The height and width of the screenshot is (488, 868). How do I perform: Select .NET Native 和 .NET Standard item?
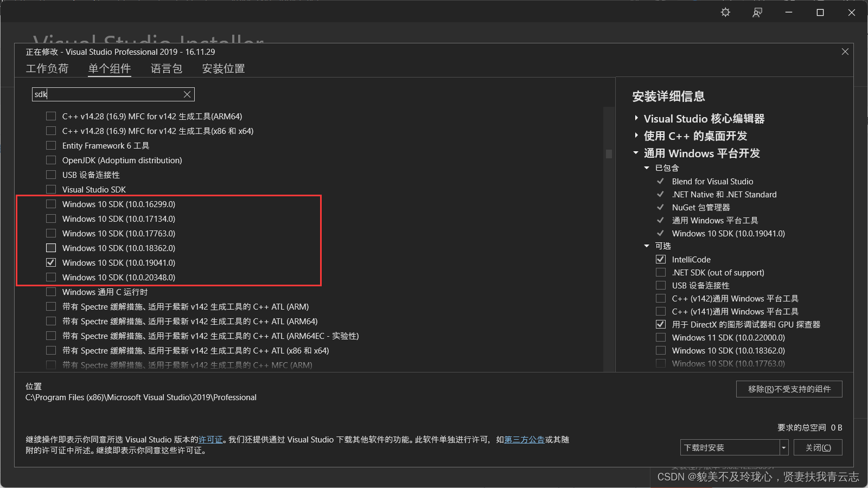coord(724,195)
